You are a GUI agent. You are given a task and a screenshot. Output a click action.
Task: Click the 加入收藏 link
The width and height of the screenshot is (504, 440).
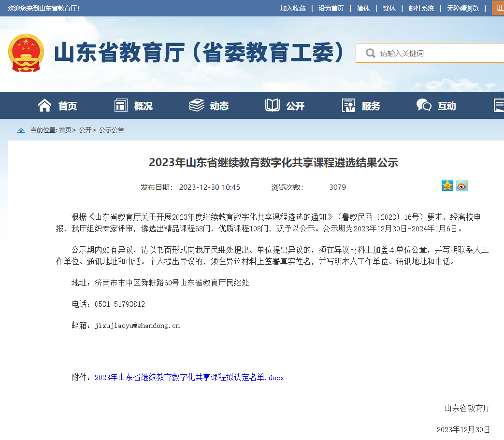(293, 8)
